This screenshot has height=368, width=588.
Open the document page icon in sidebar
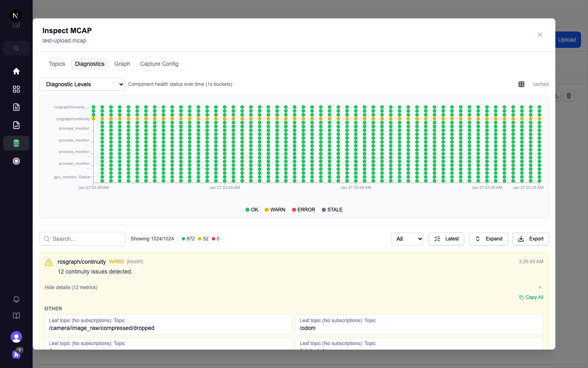(16, 107)
